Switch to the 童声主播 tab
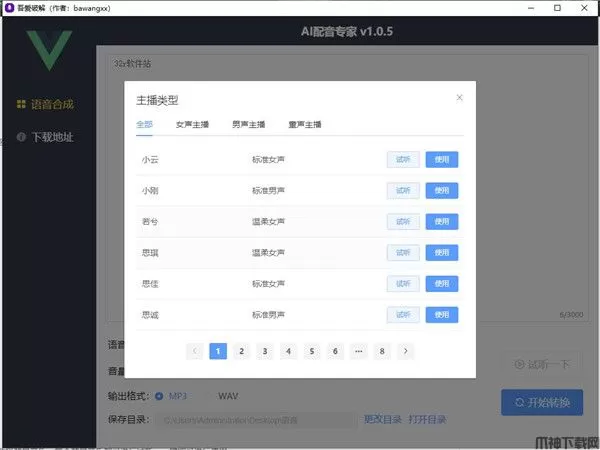Image resolution: width=600 pixels, height=450 pixels. pyautogui.click(x=305, y=124)
